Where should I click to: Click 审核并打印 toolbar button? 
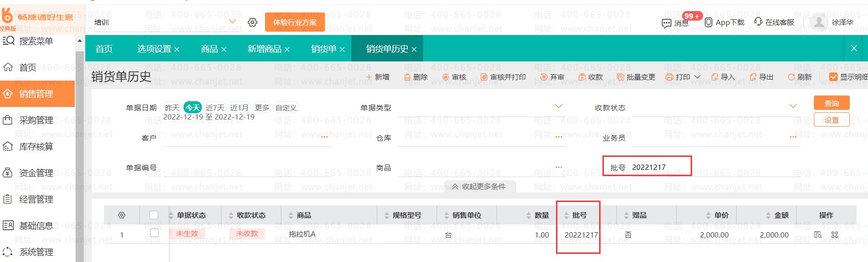click(503, 77)
